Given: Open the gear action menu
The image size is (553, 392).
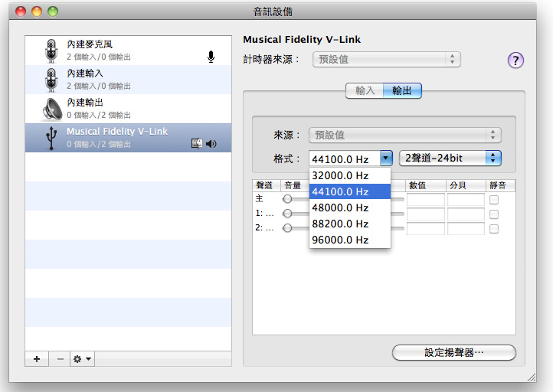Looking at the screenshot, I should tap(82, 359).
